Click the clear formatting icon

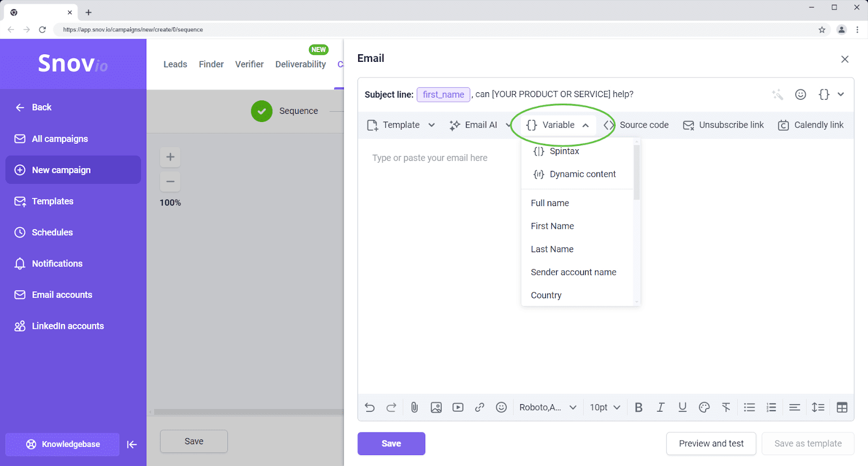coord(726,407)
